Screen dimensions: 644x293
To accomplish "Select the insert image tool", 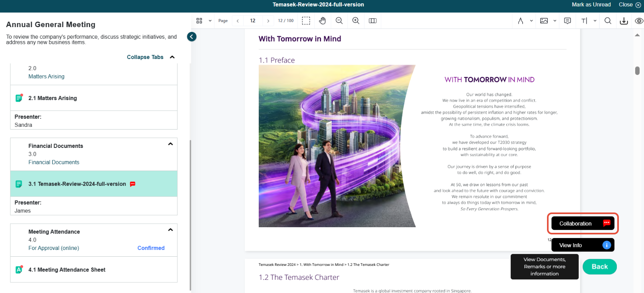I will coord(544,21).
